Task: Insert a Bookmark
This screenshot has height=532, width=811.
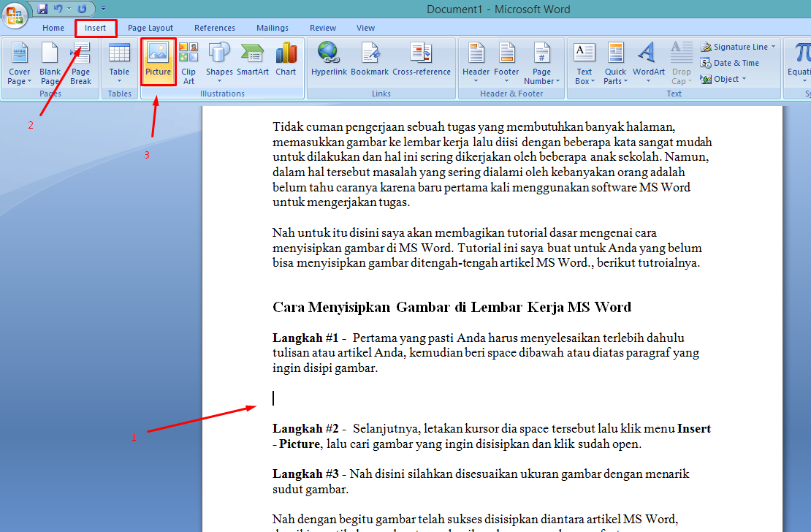Action: pyautogui.click(x=370, y=59)
